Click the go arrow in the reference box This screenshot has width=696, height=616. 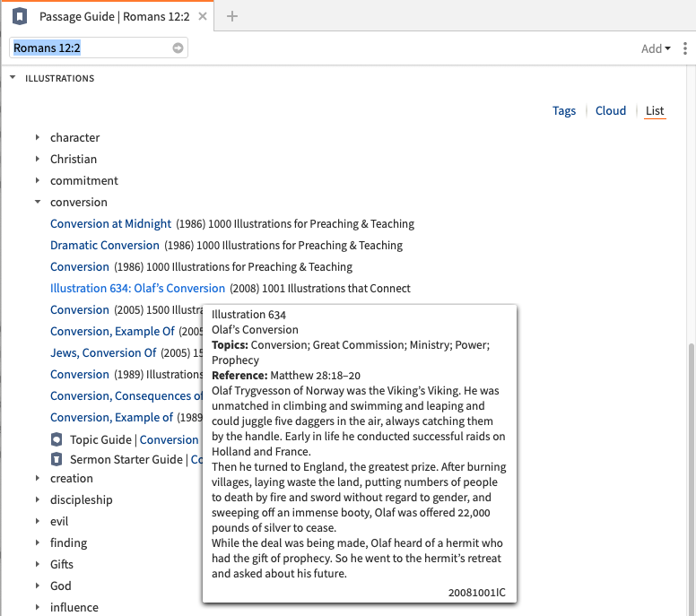pyautogui.click(x=178, y=48)
